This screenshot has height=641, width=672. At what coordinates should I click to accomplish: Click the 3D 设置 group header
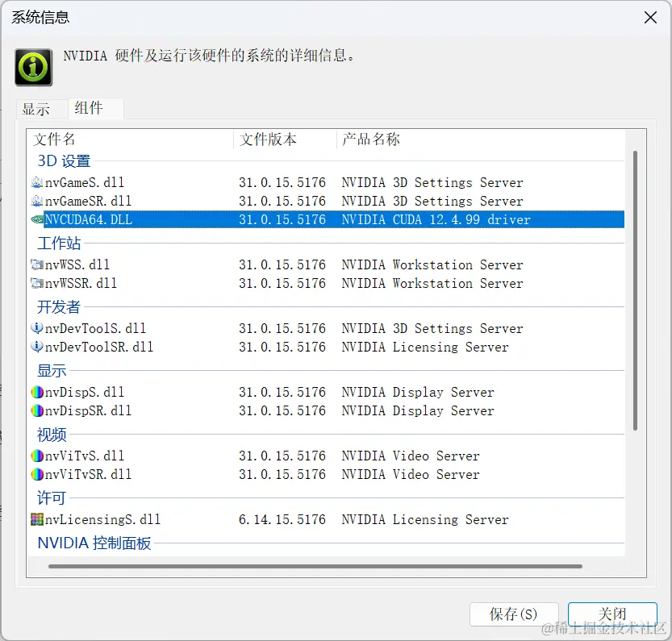pyautogui.click(x=64, y=161)
